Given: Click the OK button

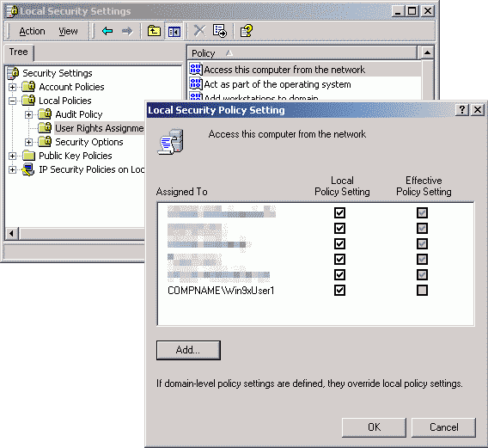Looking at the screenshot, I should click(374, 427).
